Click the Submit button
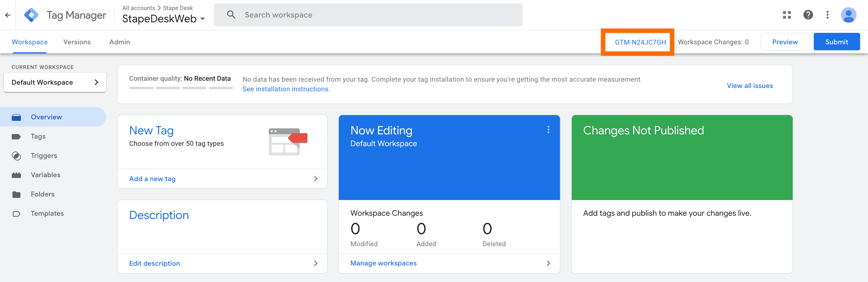The image size is (868, 282). 837,42
